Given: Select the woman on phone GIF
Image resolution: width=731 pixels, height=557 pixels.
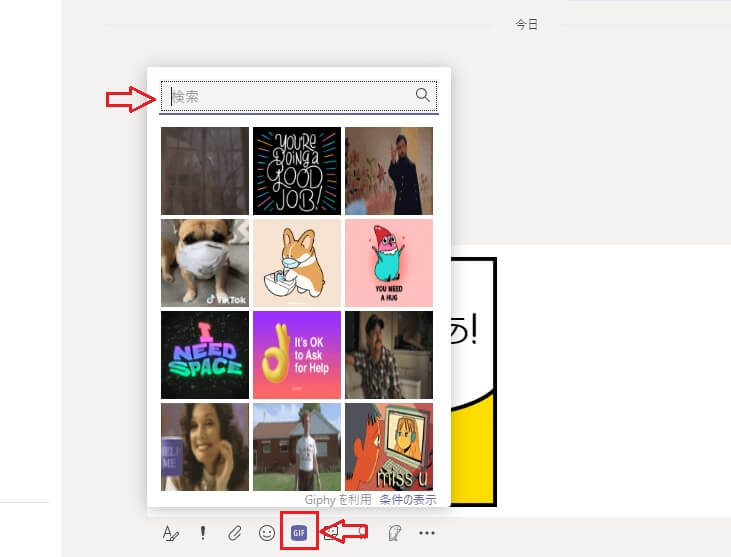Looking at the screenshot, I should point(205,447).
